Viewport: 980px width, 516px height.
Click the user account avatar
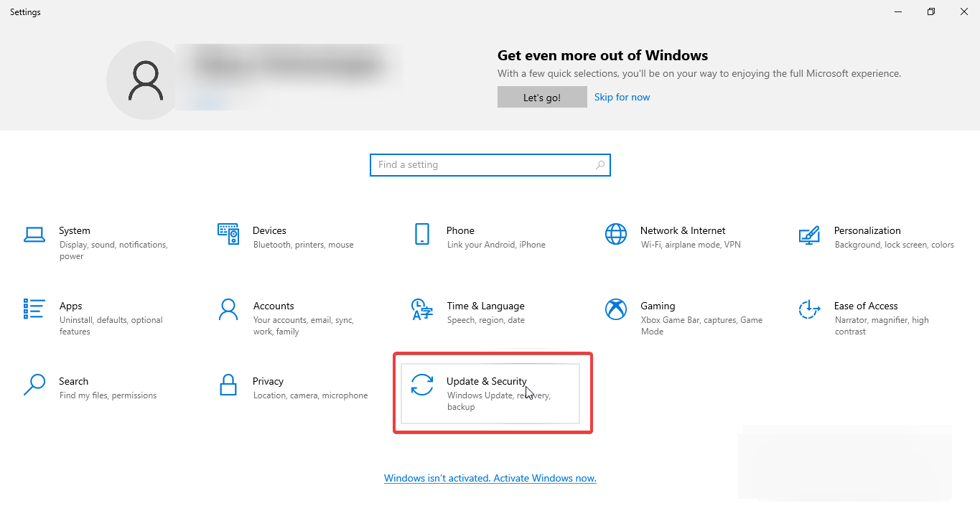[x=144, y=80]
